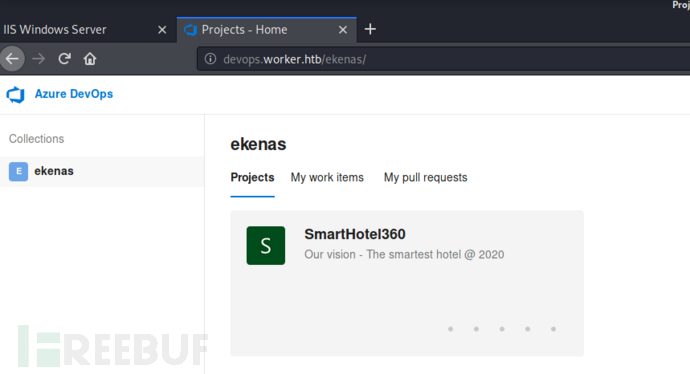Click the site information icon in address bar
The height and width of the screenshot is (374, 690).
click(210, 59)
